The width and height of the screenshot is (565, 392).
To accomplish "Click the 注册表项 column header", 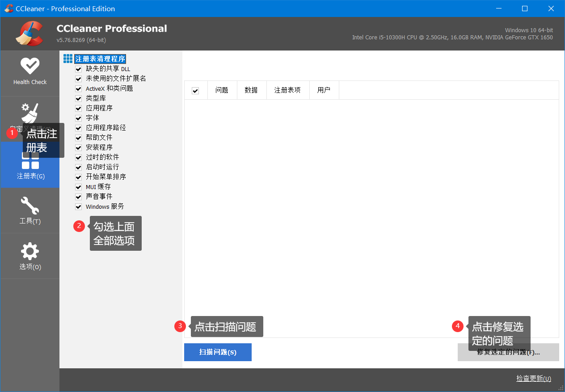I will point(287,90).
